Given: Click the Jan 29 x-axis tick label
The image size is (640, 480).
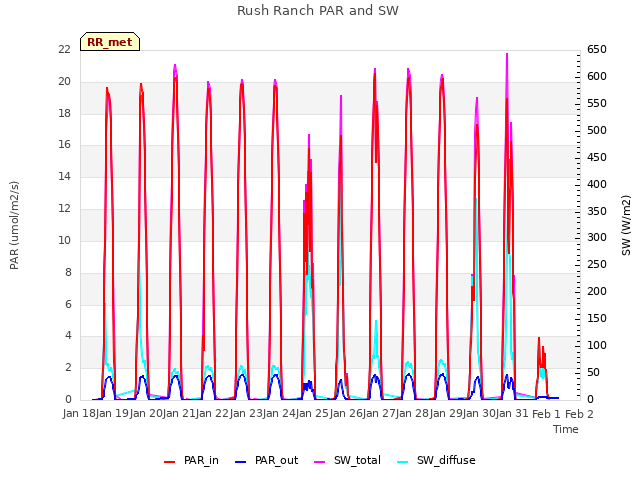Looking at the screenshot, I should click(x=446, y=414).
